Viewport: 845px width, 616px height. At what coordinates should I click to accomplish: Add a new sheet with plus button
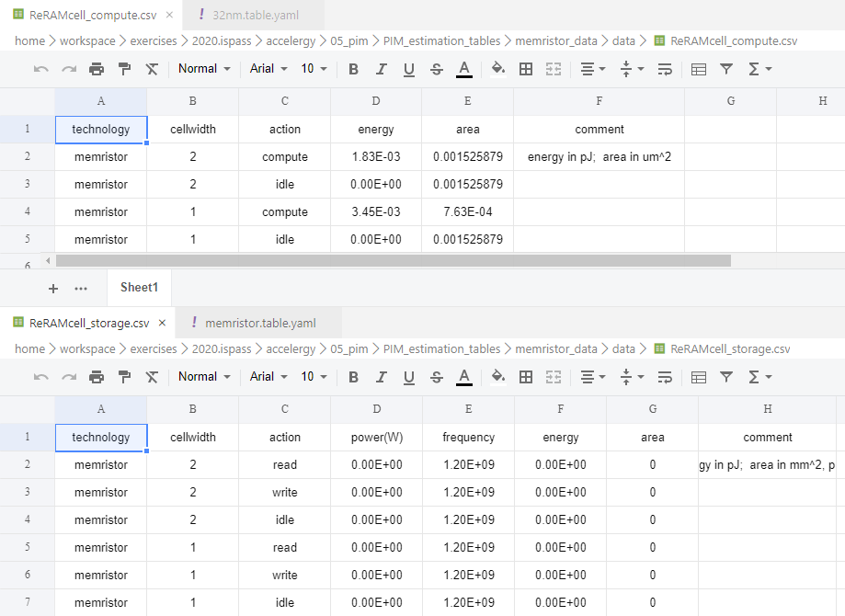point(52,288)
